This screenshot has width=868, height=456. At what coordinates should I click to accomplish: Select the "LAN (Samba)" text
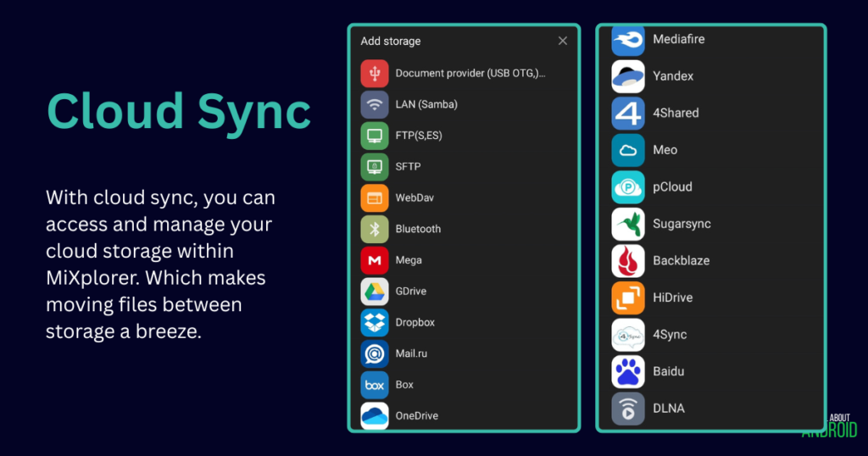pos(426,104)
